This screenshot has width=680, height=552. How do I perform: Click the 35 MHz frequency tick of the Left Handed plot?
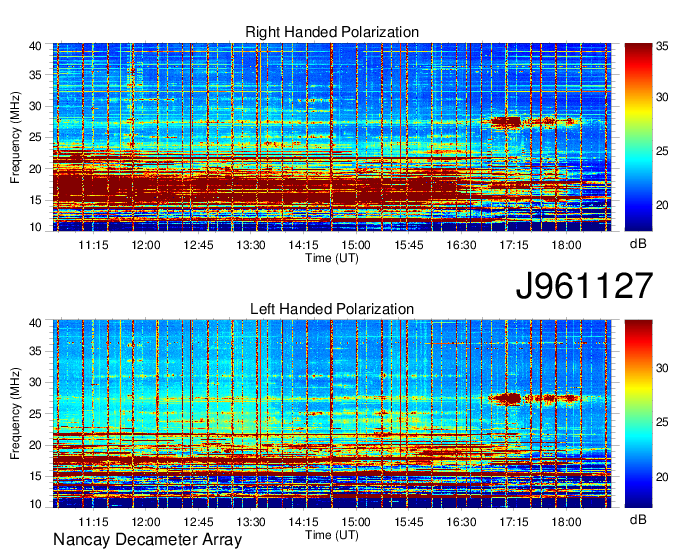[x=35, y=351]
